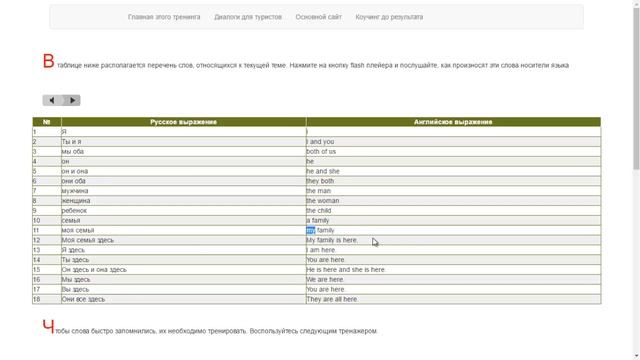Click the cell "the man"
The width and height of the screenshot is (640, 360).
point(453,191)
